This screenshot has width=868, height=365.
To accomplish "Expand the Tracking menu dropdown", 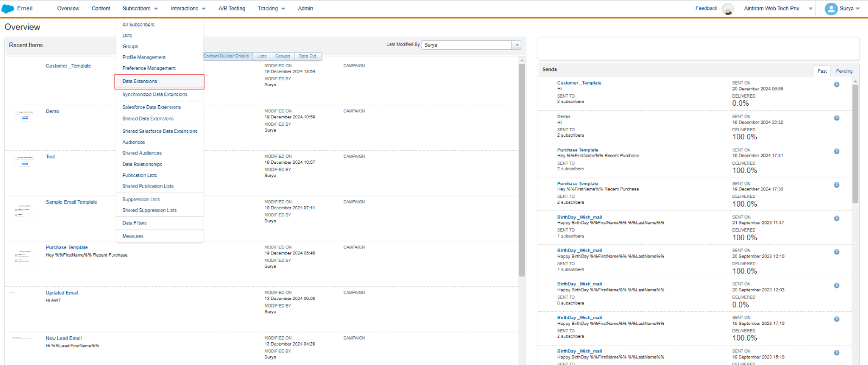I will point(271,9).
